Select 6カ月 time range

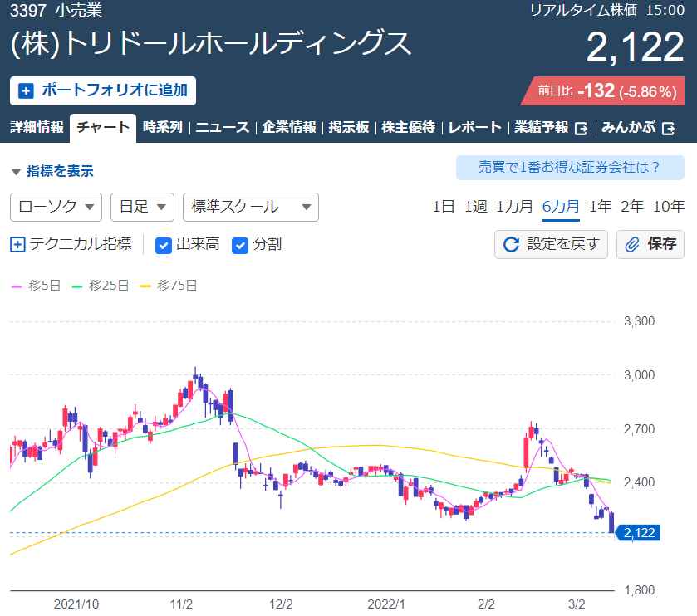pos(561,207)
